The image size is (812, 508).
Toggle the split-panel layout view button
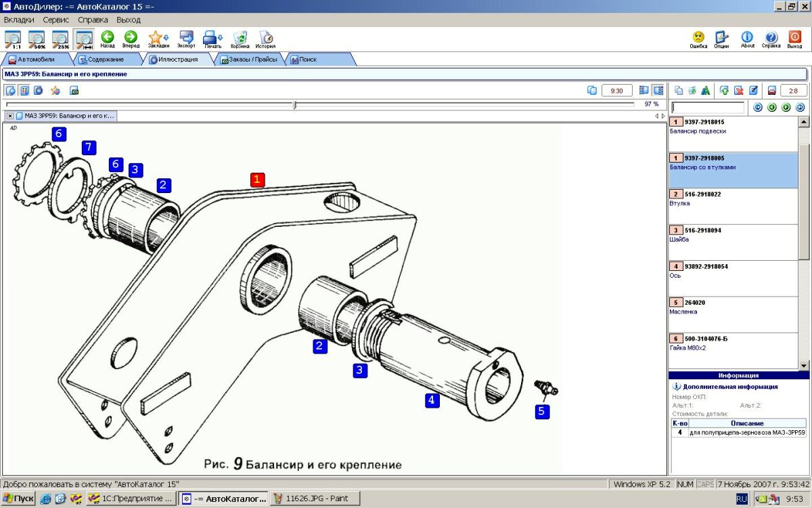(657, 90)
